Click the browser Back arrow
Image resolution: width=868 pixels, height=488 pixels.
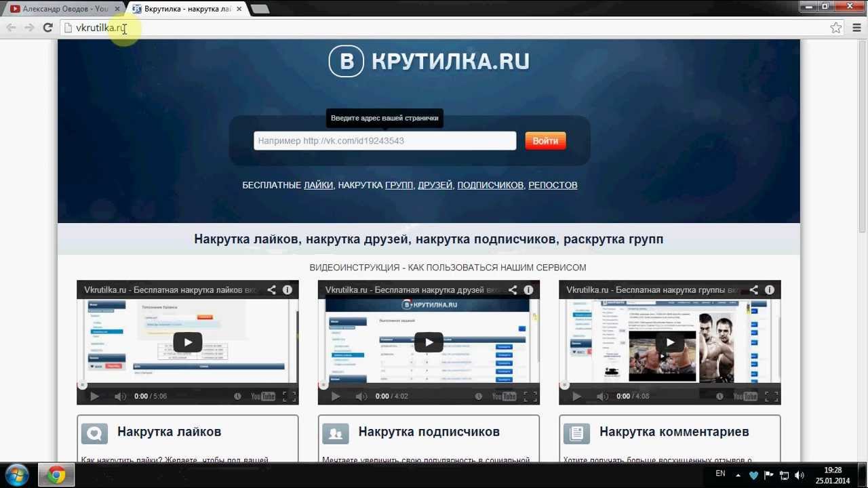(11, 28)
